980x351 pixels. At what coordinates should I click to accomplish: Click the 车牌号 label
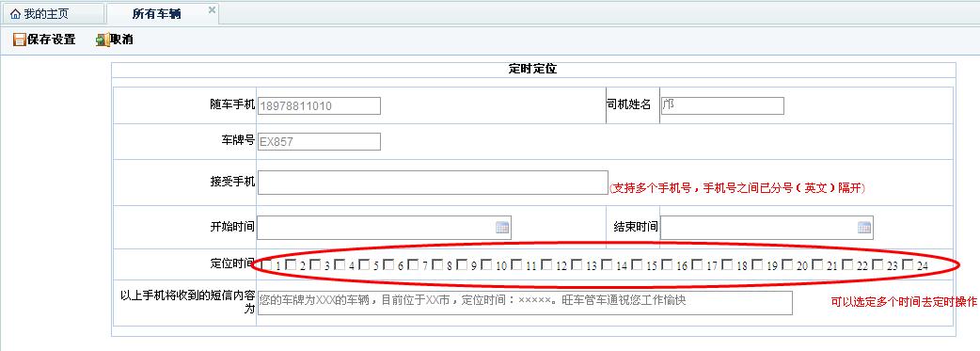[238, 140]
